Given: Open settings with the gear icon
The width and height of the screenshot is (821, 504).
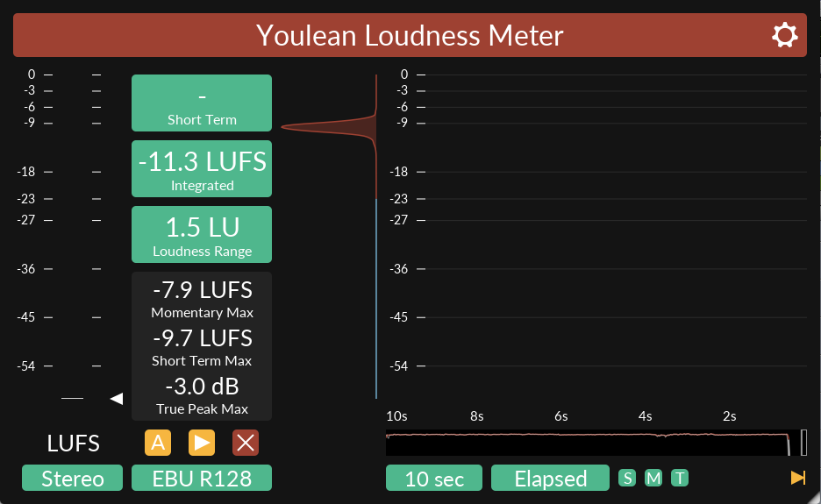Looking at the screenshot, I should 784,36.
